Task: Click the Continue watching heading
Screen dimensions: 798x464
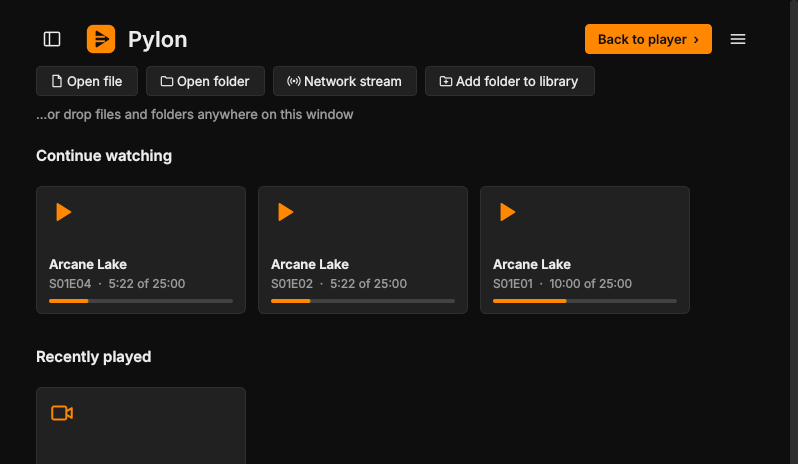Action: point(104,156)
